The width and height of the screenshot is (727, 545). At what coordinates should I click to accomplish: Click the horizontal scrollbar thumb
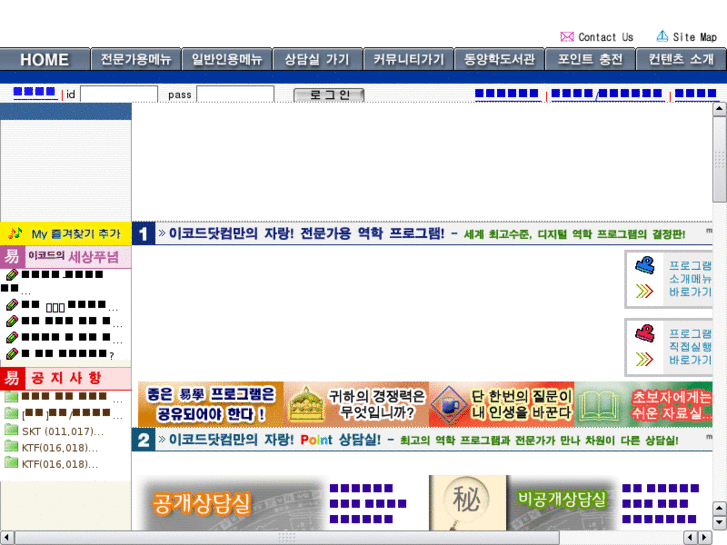287,537
